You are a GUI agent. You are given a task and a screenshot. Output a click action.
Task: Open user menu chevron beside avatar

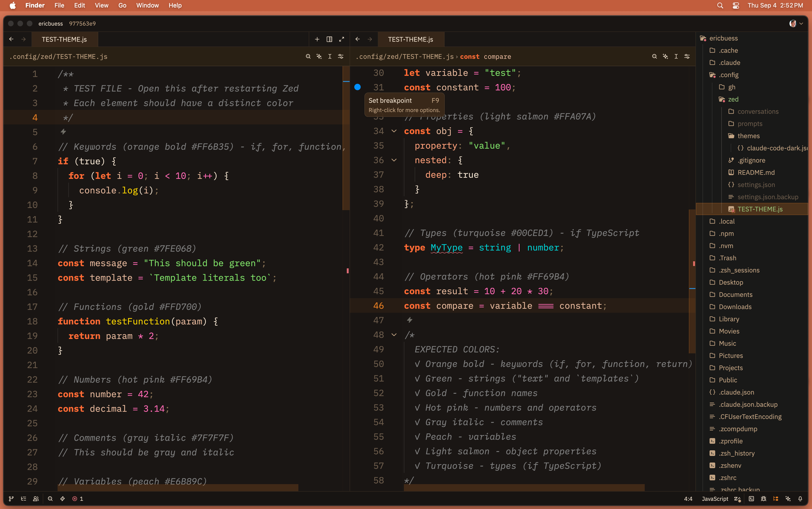801,23
